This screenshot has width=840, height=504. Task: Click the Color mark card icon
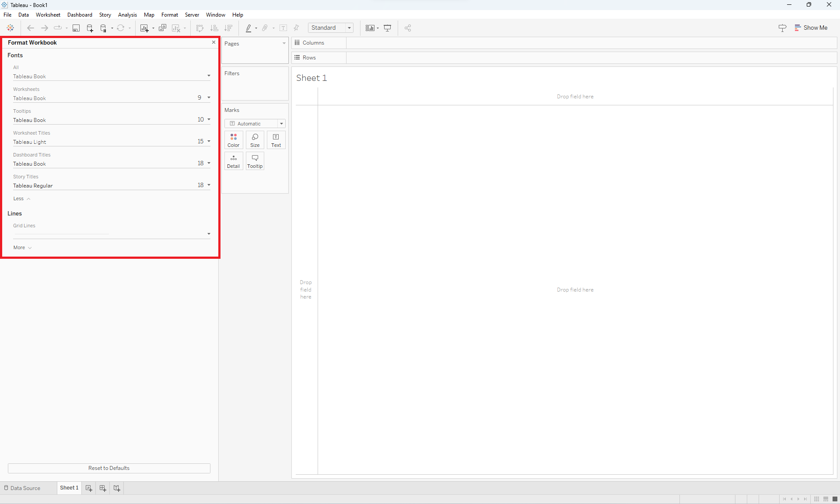coord(233,139)
